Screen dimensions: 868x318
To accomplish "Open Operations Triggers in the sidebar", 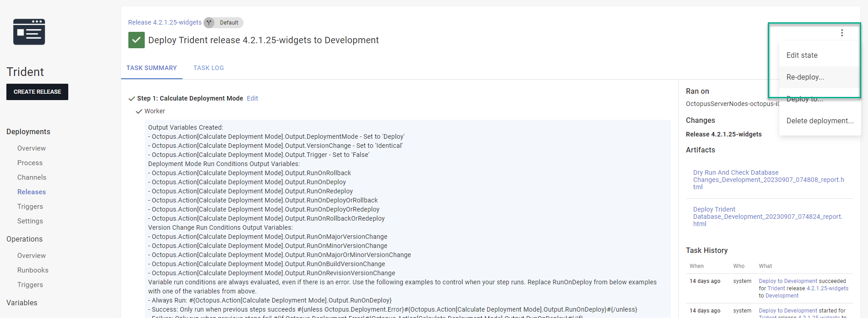I will pyautogui.click(x=30, y=285).
